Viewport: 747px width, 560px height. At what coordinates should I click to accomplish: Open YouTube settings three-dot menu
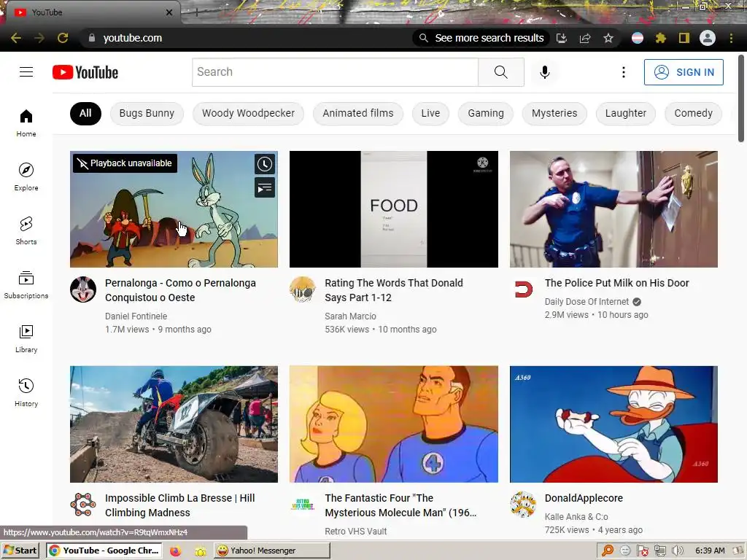point(623,72)
